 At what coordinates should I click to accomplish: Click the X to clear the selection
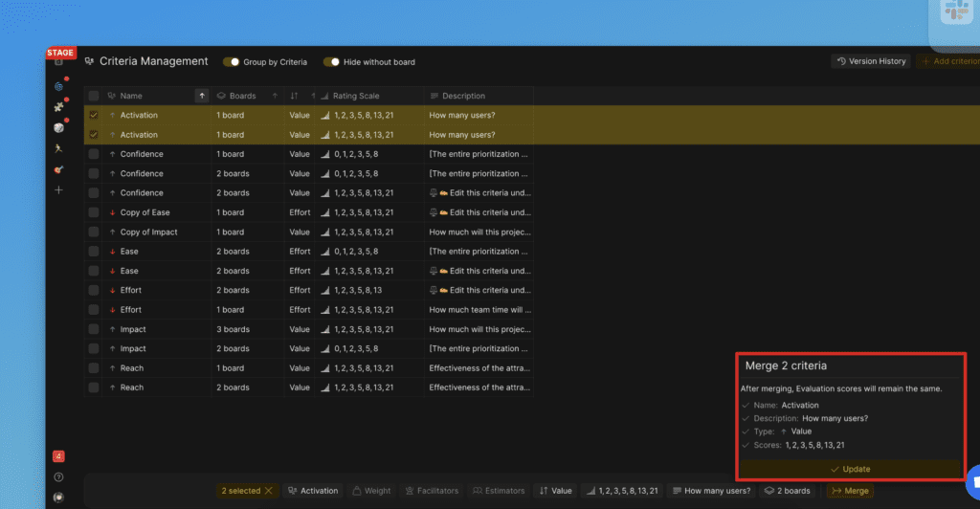click(x=268, y=491)
